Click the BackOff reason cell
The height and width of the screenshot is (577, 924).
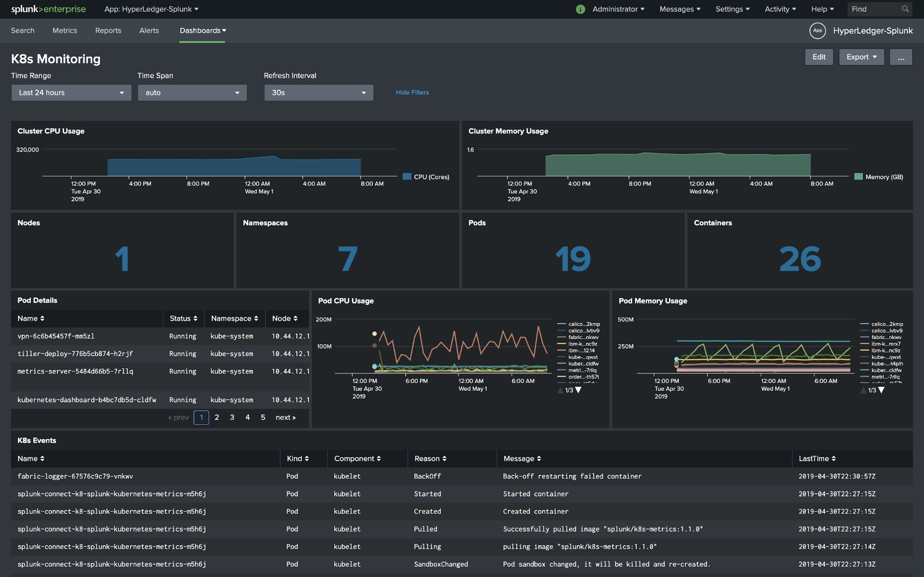tap(427, 476)
